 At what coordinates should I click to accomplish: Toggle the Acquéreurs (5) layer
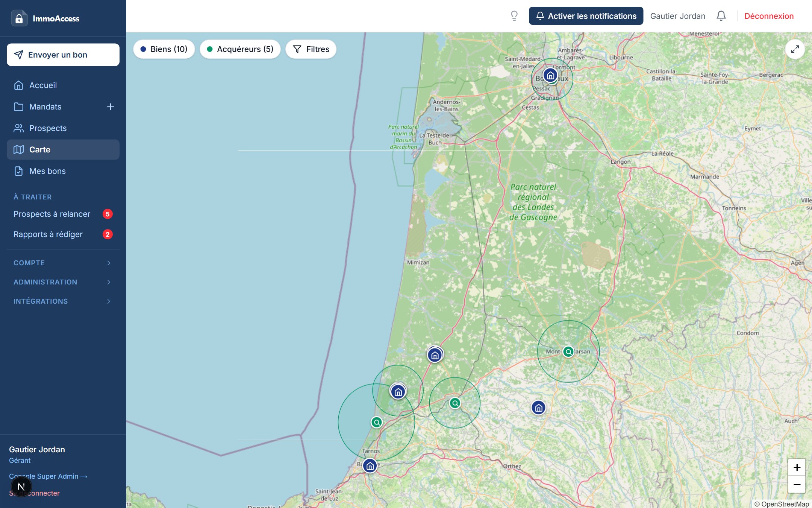(x=240, y=49)
